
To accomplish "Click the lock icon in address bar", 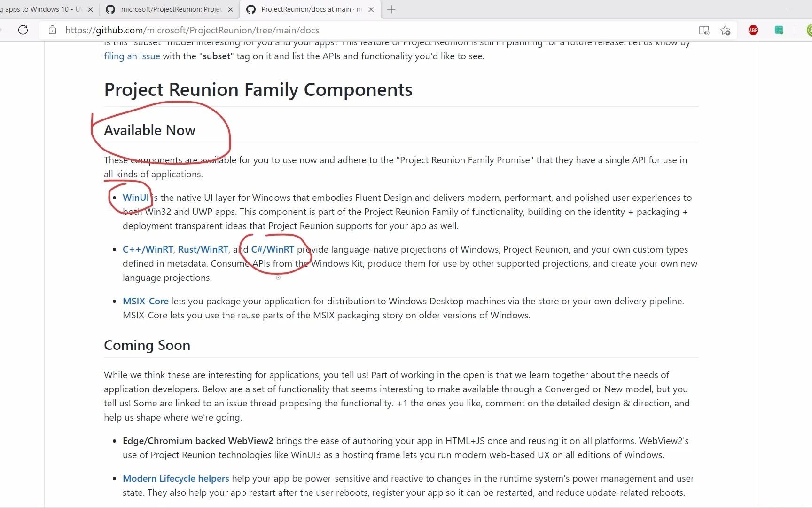I will [x=53, y=30].
